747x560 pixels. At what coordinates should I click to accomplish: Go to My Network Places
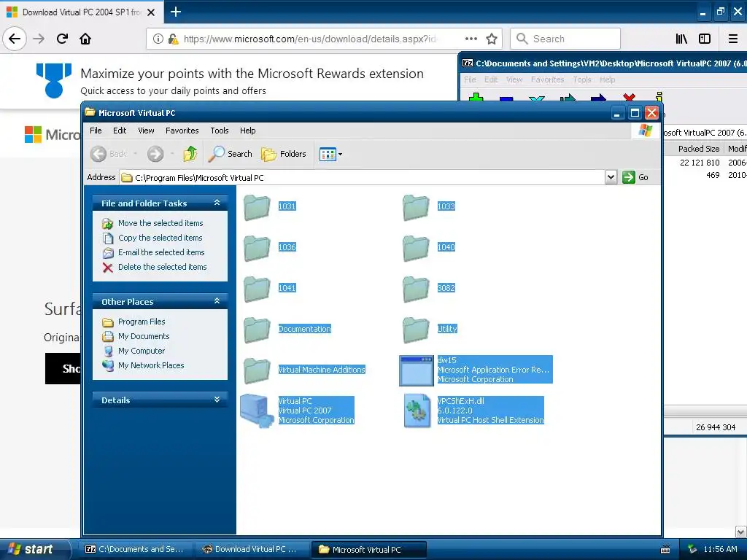tap(151, 366)
